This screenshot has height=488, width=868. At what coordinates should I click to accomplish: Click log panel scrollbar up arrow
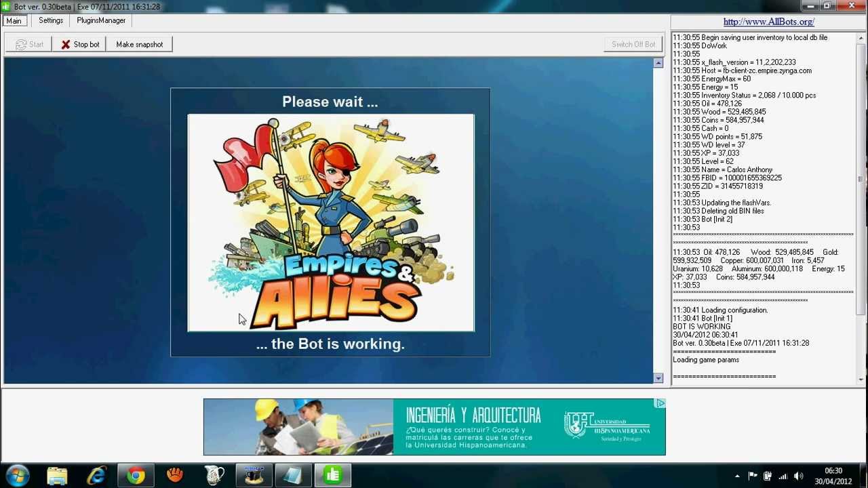tap(861, 38)
